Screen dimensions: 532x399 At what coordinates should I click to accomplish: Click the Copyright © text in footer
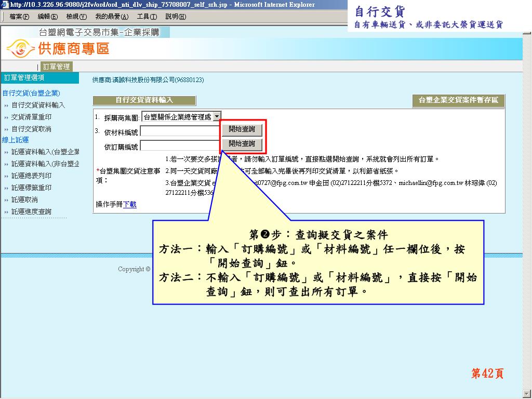tap(134, 269)
